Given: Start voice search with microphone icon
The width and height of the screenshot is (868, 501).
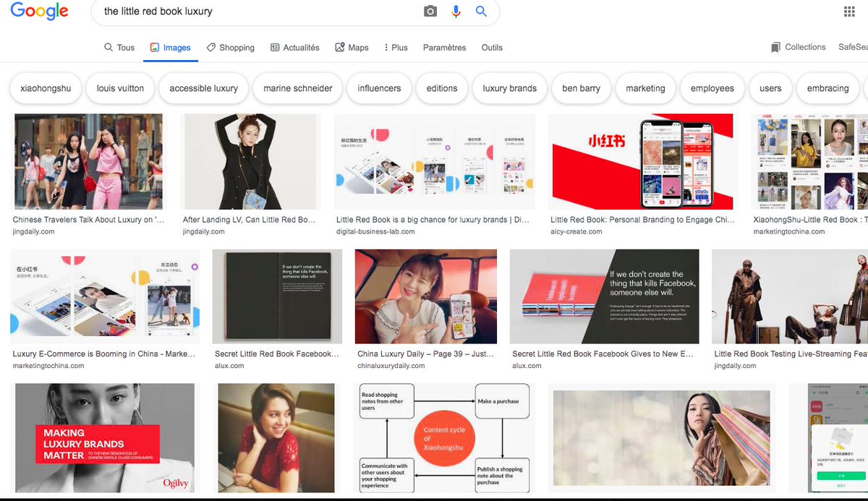Looking at the screenshot, I should (x=456, y=11).
